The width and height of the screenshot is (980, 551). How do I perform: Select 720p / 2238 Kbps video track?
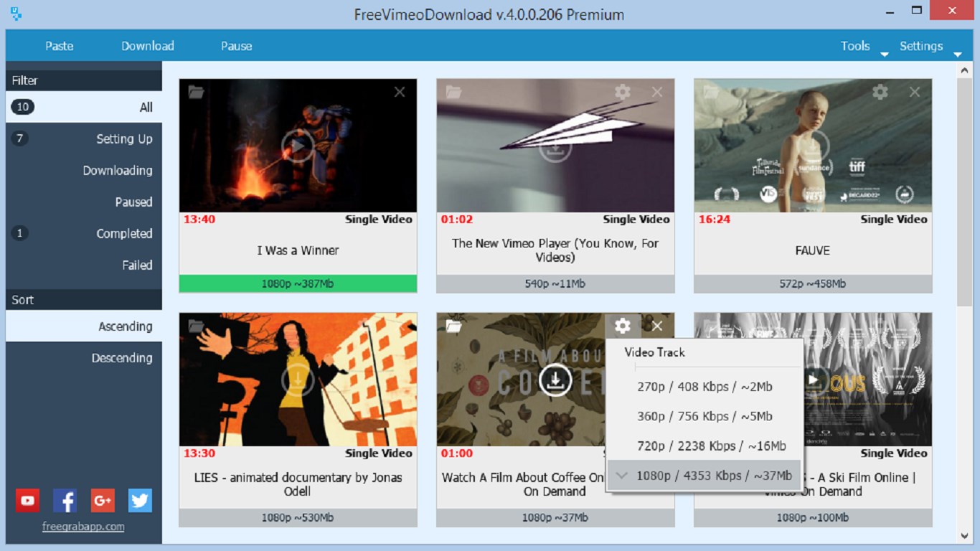pos(705,446)
